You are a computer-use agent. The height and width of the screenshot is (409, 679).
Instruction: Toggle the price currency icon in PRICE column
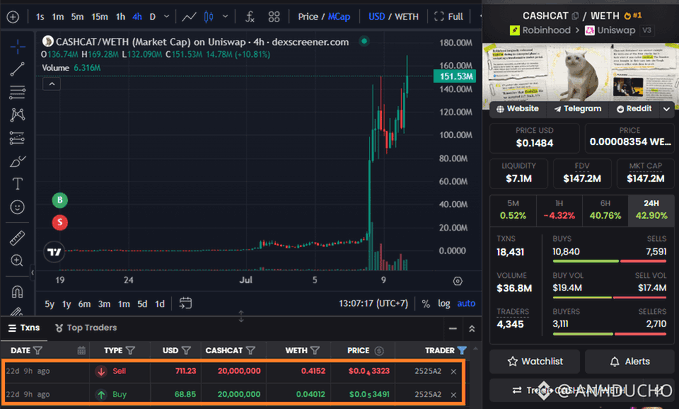pyautogui.click(x=379, y=351)
